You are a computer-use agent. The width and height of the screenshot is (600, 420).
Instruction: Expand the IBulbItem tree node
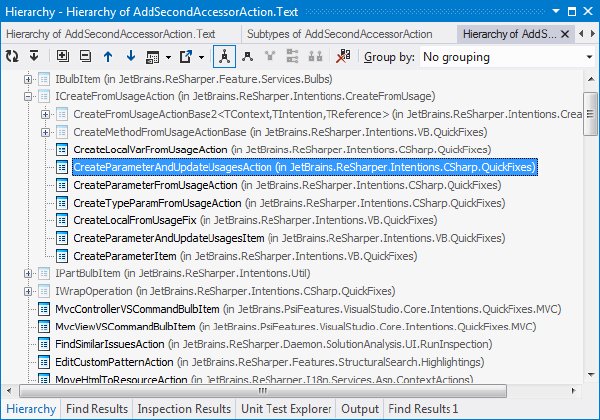(28, 80)
